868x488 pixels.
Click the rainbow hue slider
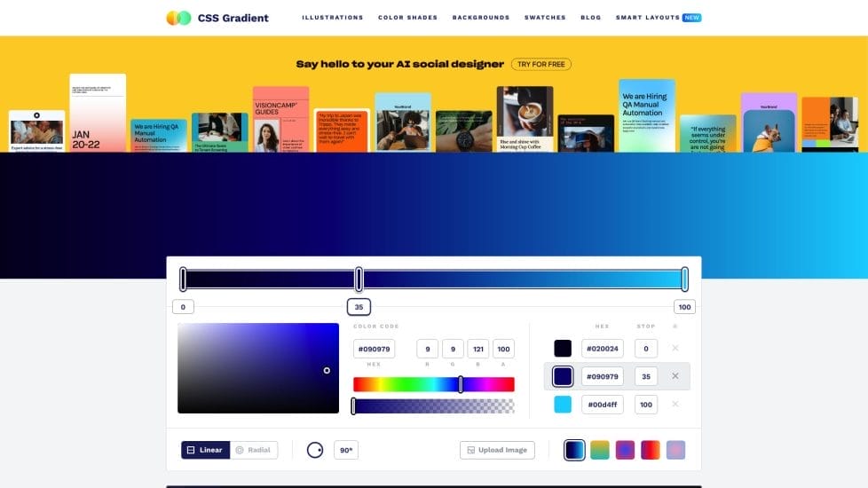pyautogui.click(x=433, y=384)
